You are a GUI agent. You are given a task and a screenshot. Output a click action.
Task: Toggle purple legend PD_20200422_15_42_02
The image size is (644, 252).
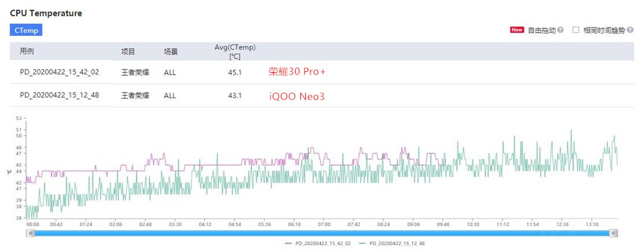pyautogui.click(x=318, y=244)
